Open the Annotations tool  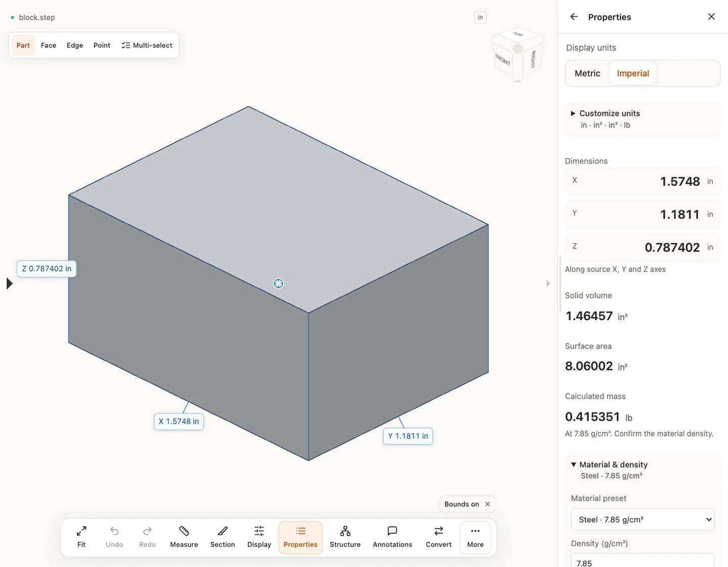392,537
